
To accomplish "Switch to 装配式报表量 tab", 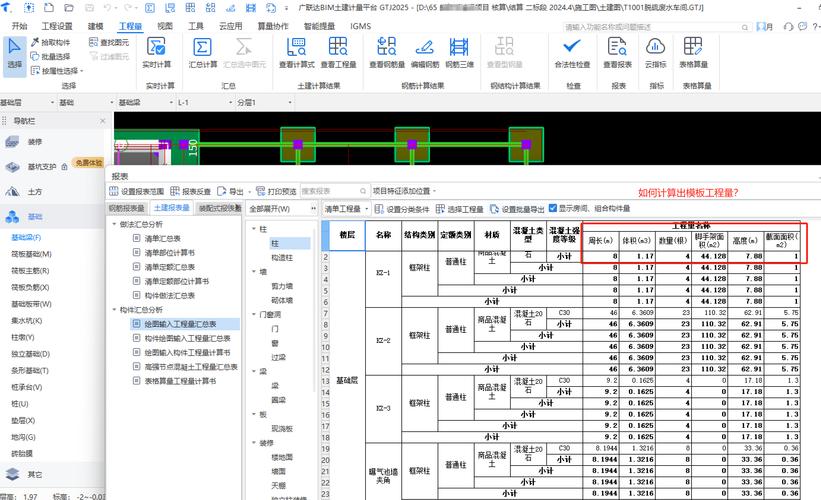I will coord(219,208).
